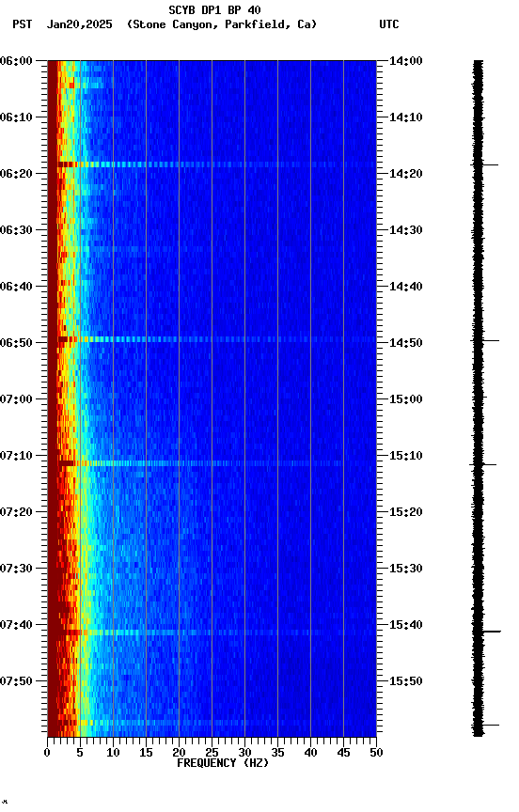Image resolution: width=519 pixels, height=812 pixels.
Task: Click the 14:00 UTC time label
Action: pyautogui.click(x=406, y=61)
